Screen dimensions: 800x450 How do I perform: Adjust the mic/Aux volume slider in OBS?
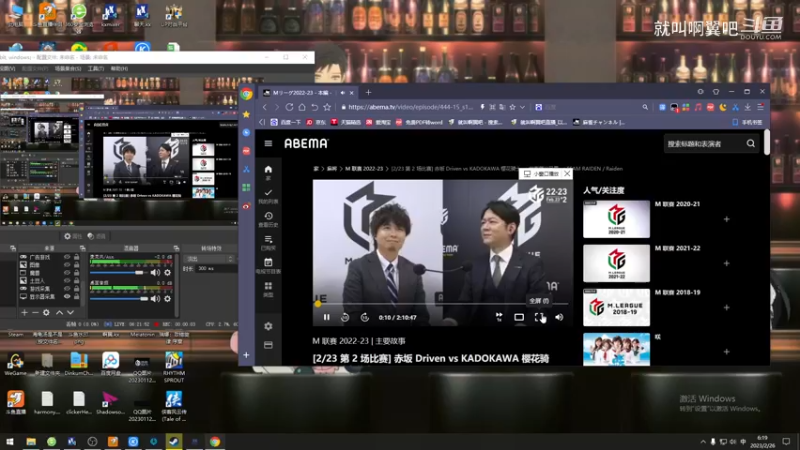pos(118,273)
